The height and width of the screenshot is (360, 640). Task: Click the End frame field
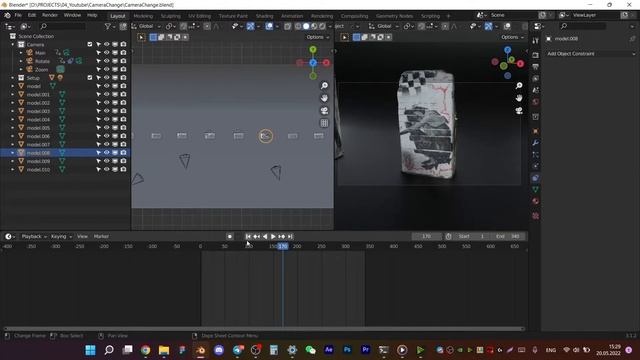[508, 236]
